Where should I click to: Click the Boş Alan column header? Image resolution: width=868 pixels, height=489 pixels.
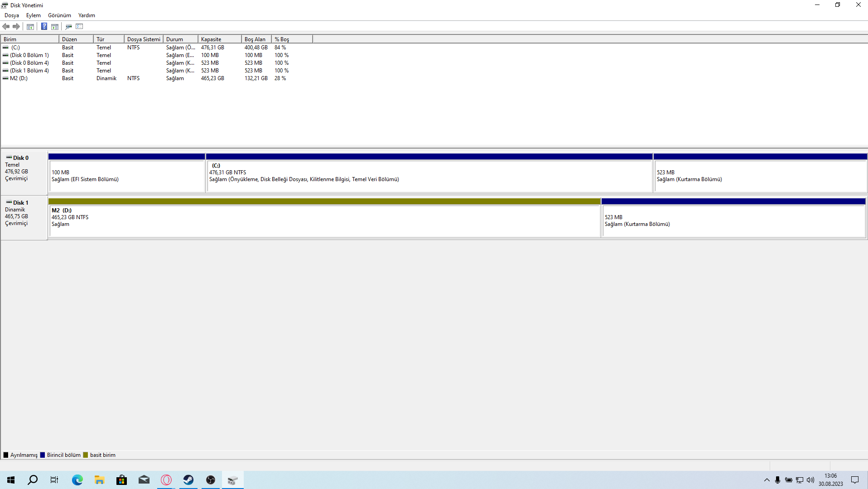click(256, 39)
